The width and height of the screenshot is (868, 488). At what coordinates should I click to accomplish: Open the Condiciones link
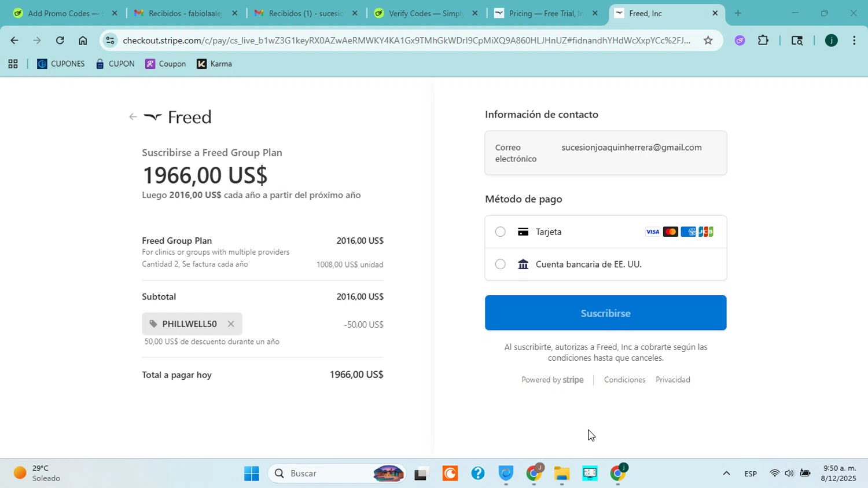pos(624,380)
